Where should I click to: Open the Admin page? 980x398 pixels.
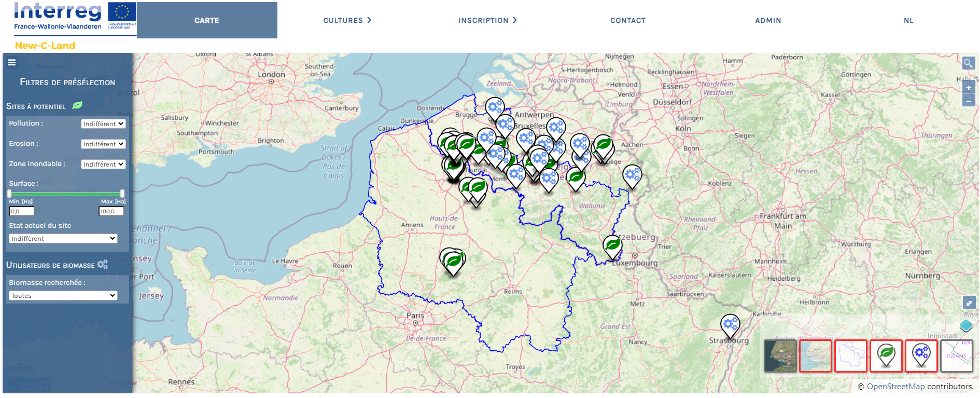point(768,20)
